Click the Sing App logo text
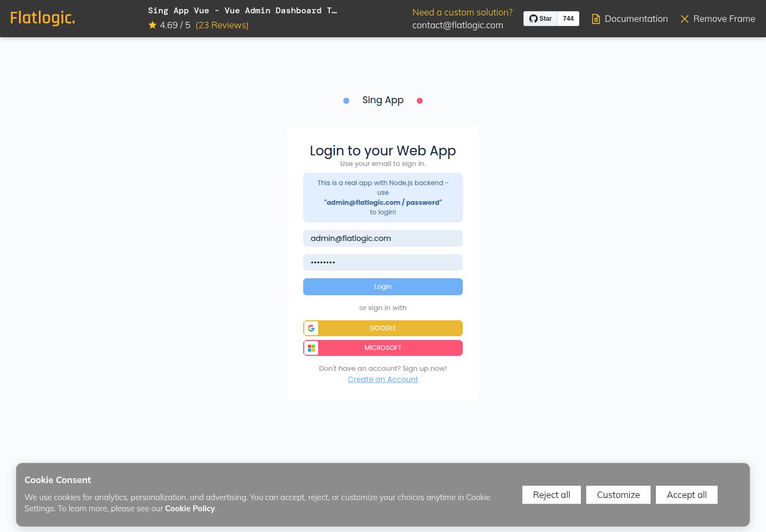Viewport: 766px width, 532px height. click(x=383, y=100)
